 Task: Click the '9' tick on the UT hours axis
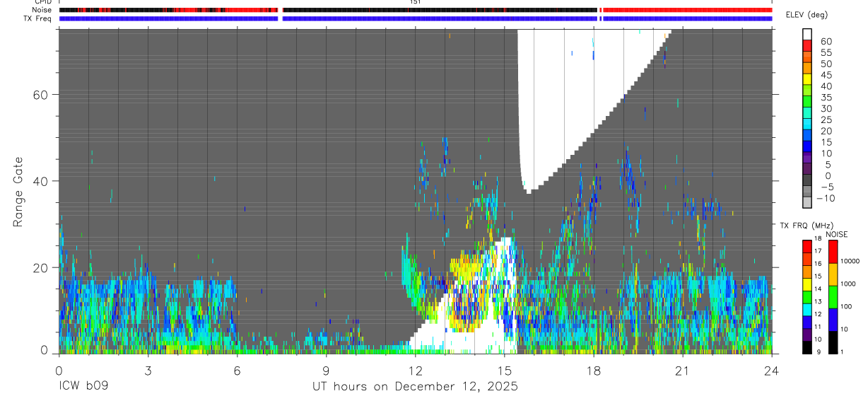(326, 370)
